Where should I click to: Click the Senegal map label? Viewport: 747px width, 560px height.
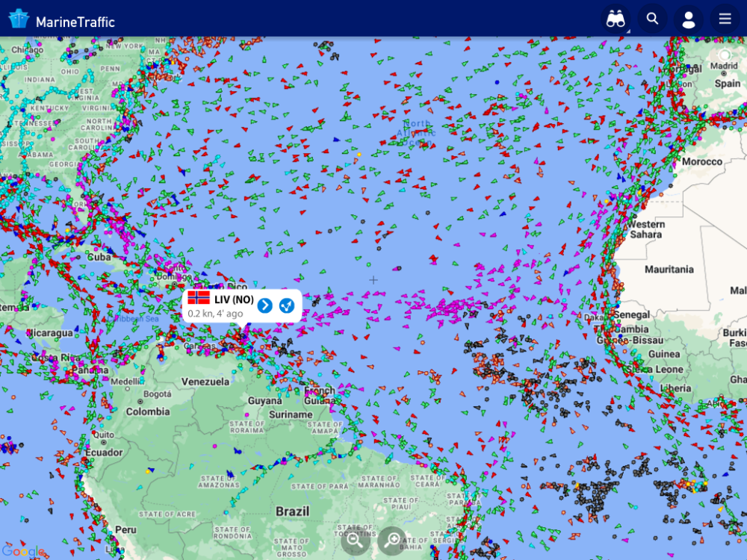coord(632,315)
